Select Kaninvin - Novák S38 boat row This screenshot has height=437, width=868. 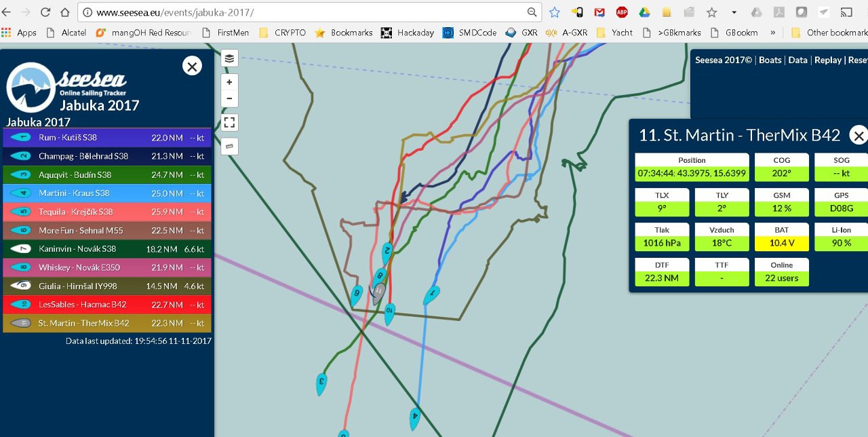coord(107,249)
